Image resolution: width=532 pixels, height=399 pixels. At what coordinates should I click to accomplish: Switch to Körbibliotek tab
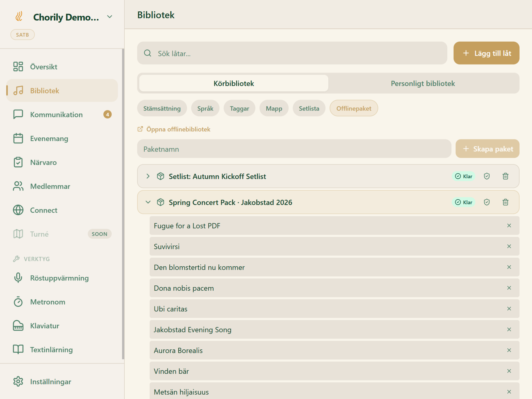(x=234, y=83)
